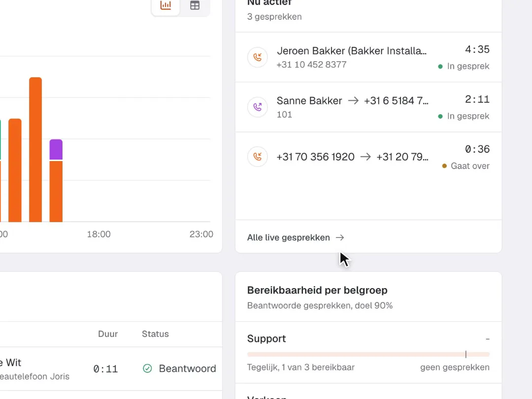The image size is (532, 399).
Task: Switch to bar chart view
Action: (166, 5)
